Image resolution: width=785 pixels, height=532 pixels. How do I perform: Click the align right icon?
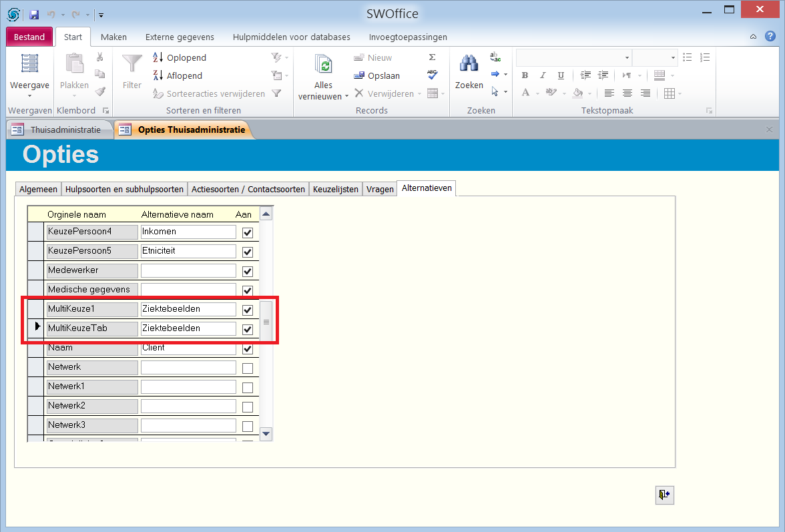point(645,93)
